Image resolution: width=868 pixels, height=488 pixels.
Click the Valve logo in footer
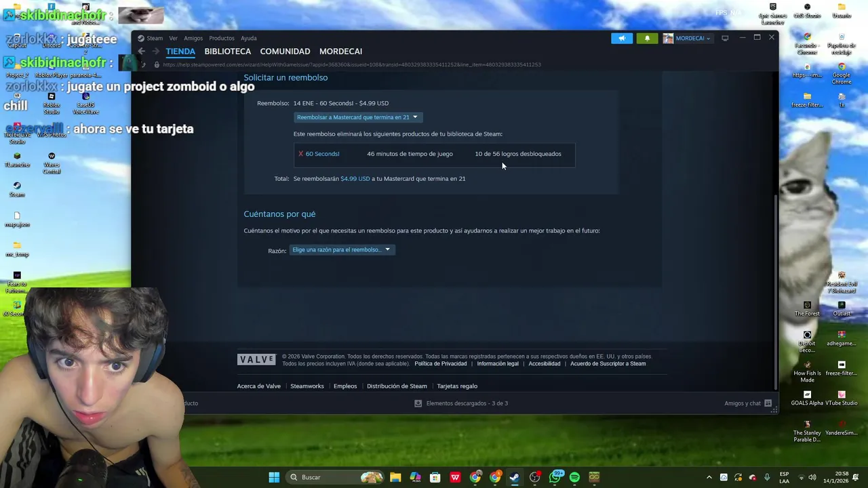[256, 360]
